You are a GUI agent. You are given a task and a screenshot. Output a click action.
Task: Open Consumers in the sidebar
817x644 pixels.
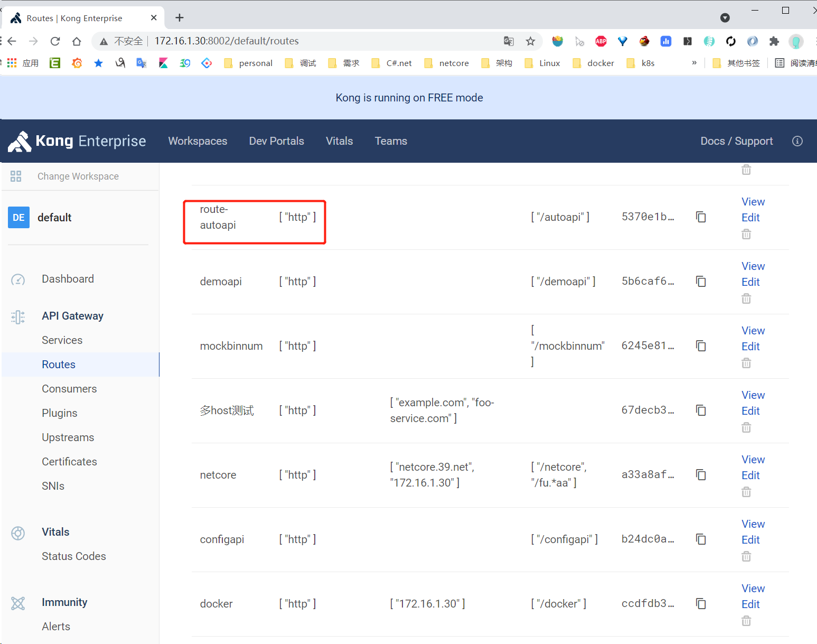pyautogui.click(x=69, y=389)
